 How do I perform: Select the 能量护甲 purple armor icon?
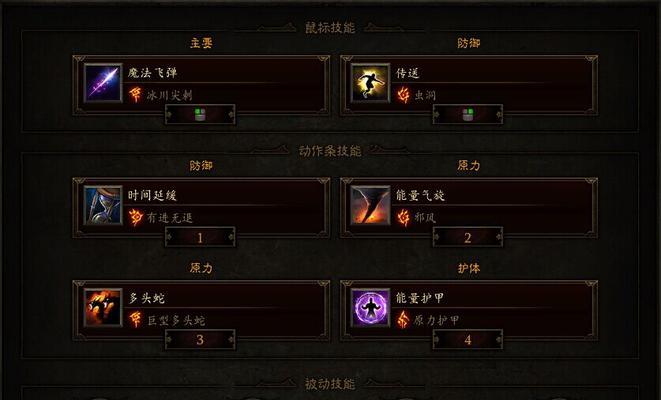coord(371,308)
